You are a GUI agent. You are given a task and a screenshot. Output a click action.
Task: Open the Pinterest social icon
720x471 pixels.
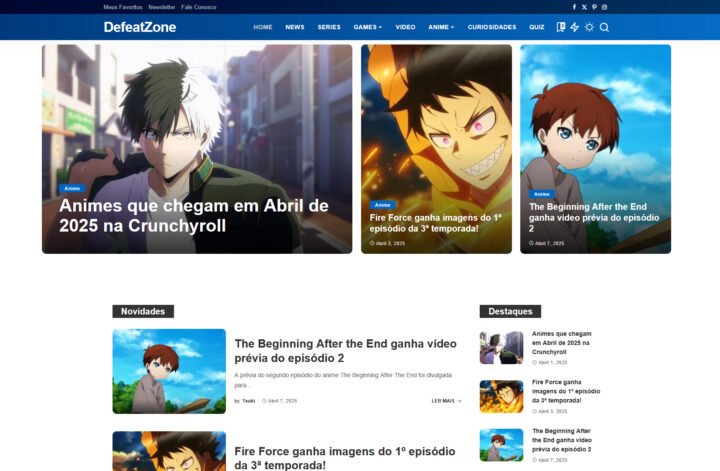point(594,7)
